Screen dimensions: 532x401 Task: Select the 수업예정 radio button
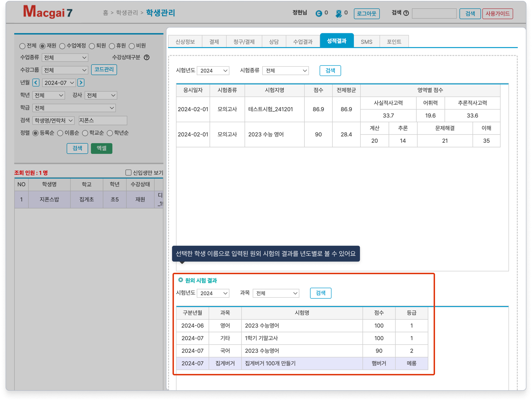coord(62,46)
